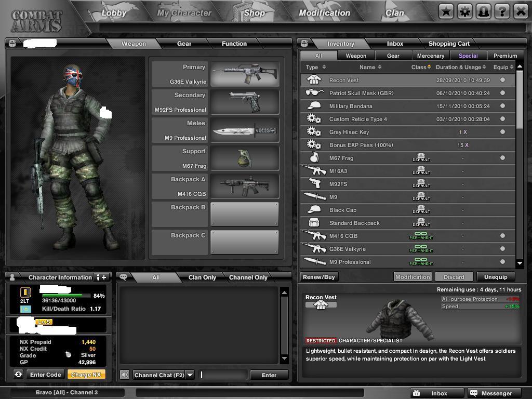Sort by Duration & Usage column arrows

pos(484,67)
